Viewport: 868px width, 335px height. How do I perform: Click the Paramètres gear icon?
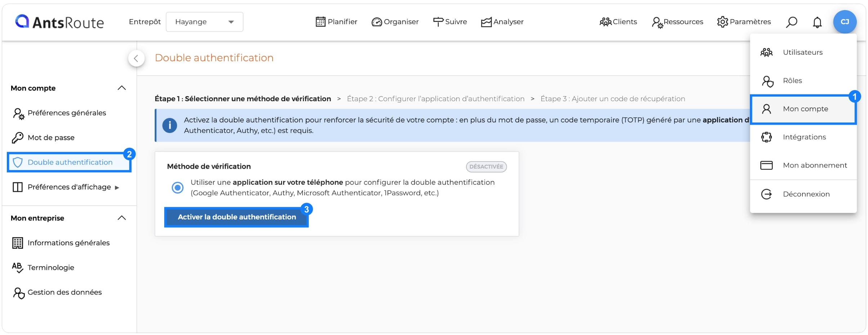click(722, 22)
